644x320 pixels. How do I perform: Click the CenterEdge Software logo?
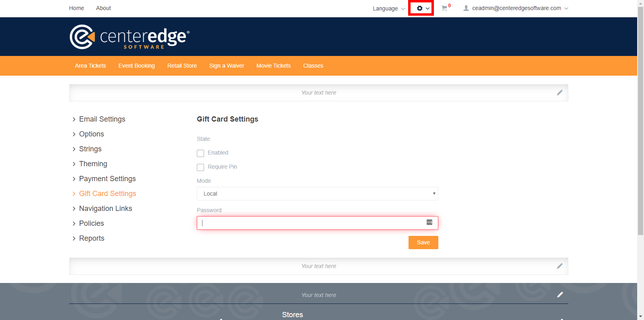(129, 37)
